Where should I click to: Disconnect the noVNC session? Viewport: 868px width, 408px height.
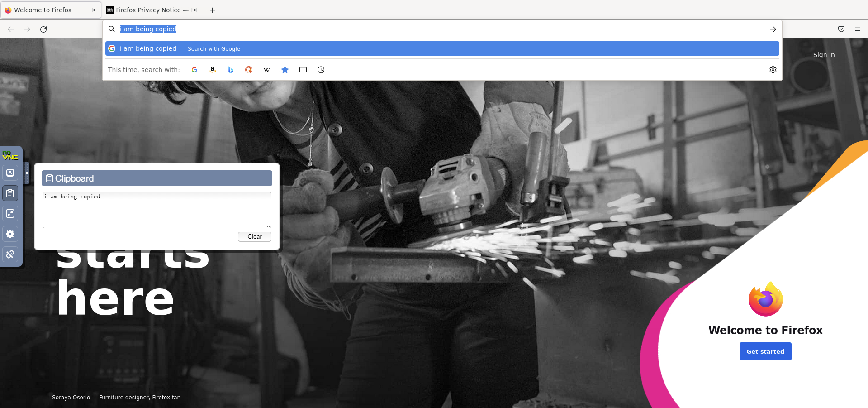[10, 254]
